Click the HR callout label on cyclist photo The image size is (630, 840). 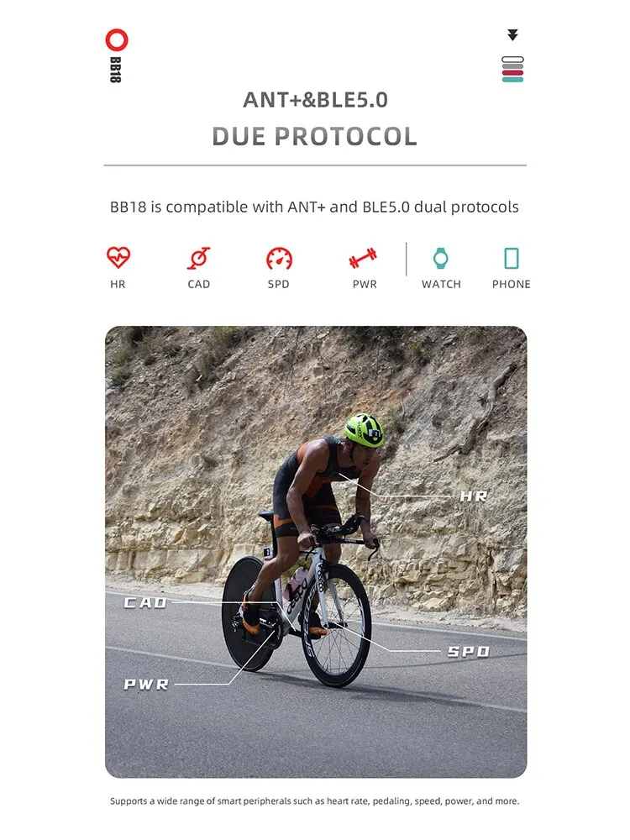[474, 496]
